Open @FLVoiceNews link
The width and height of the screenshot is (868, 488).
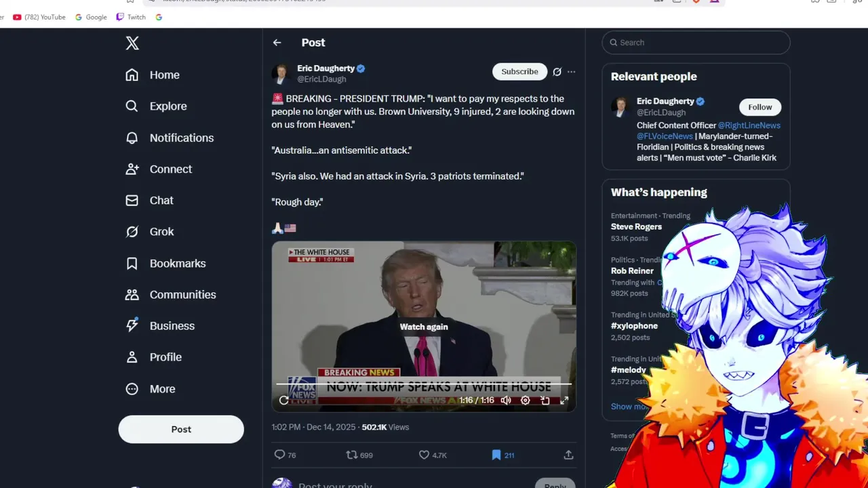tap(665, 136)
